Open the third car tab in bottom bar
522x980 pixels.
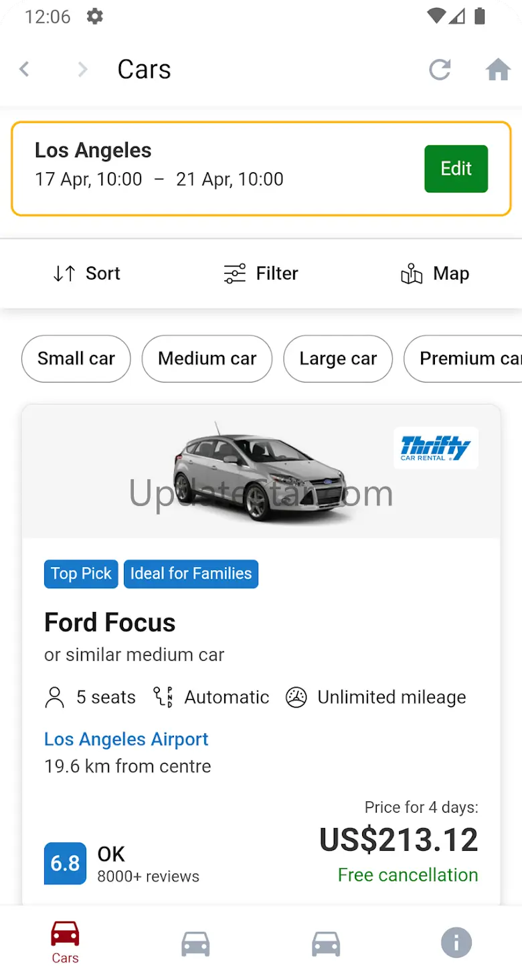[326, 943]
